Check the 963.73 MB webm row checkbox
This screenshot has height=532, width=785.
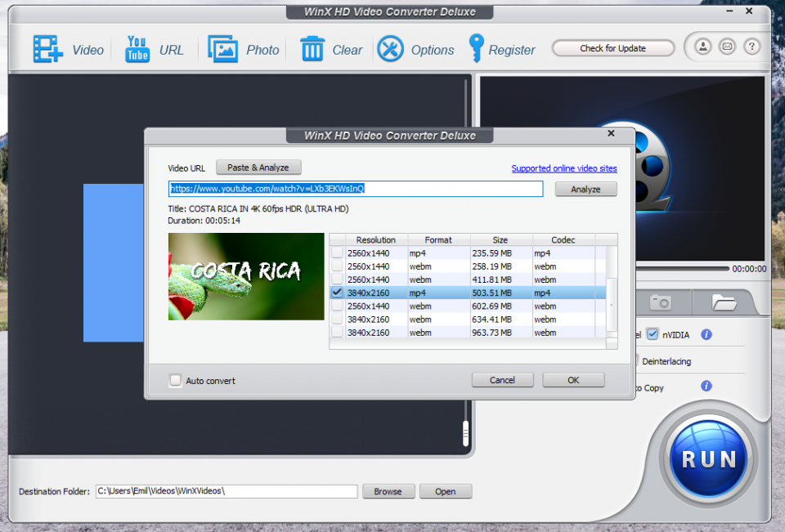(x=337, y=333)
